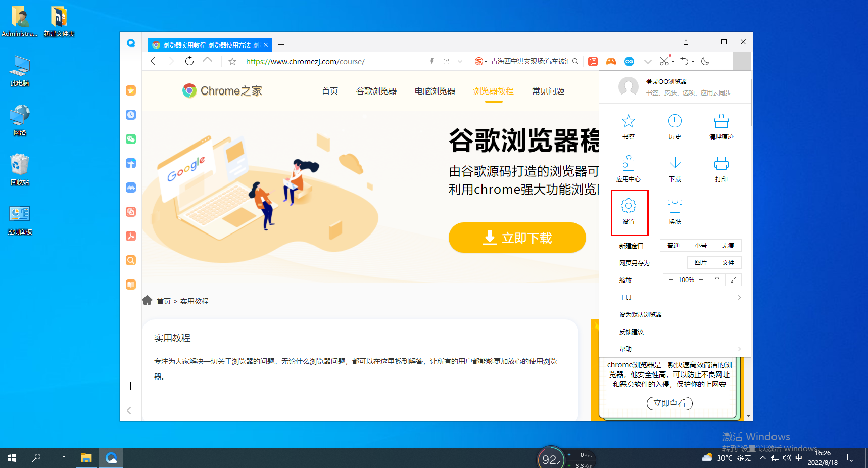Viewport: 868px width, 468px height.
Task: Click the sidebar orange search icon
Action: pos(131,260)
